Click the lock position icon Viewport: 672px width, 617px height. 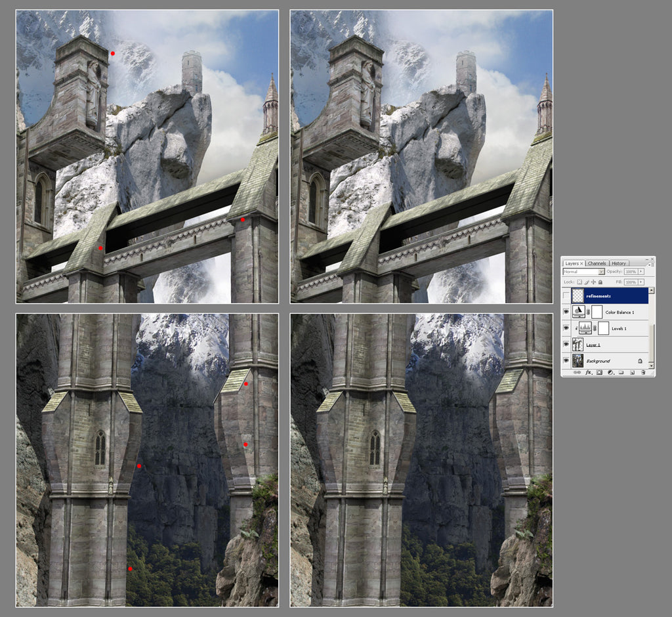point(593,282)
